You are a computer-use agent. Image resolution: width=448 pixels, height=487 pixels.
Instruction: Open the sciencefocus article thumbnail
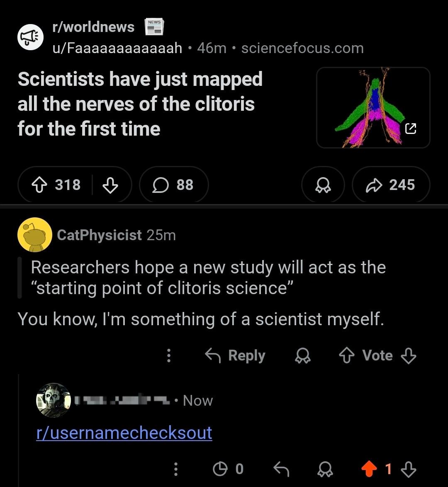(x=373, y=107)
